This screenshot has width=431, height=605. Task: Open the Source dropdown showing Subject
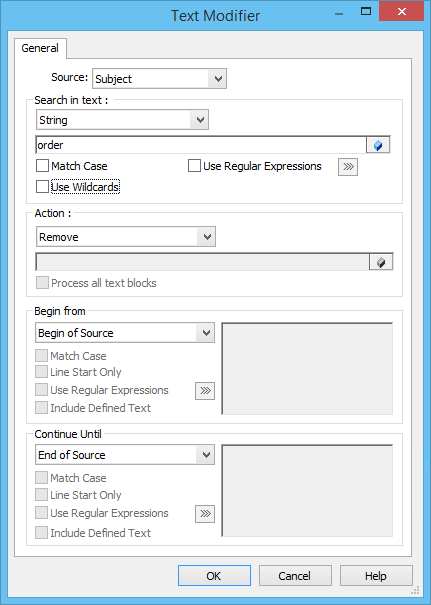click(159, 79)
